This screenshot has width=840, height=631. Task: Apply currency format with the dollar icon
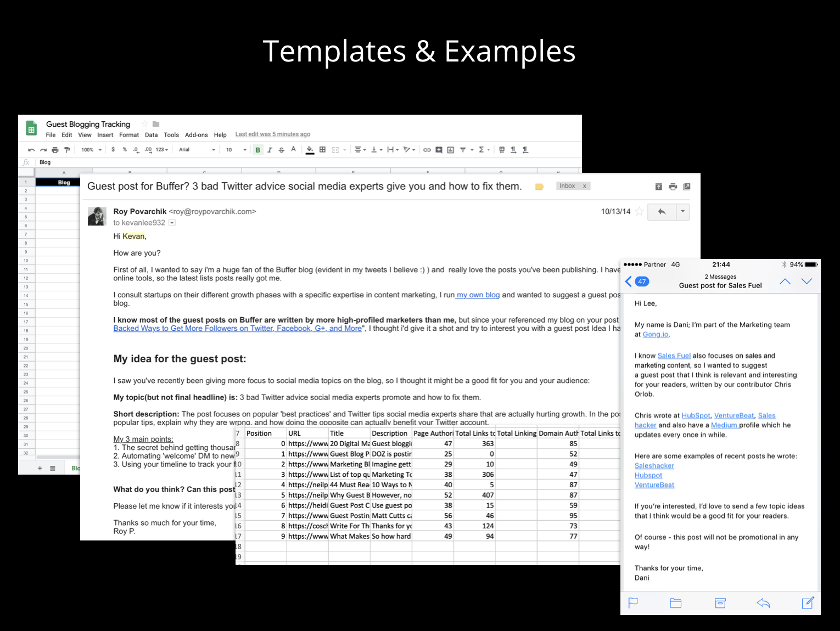(113, 149)
